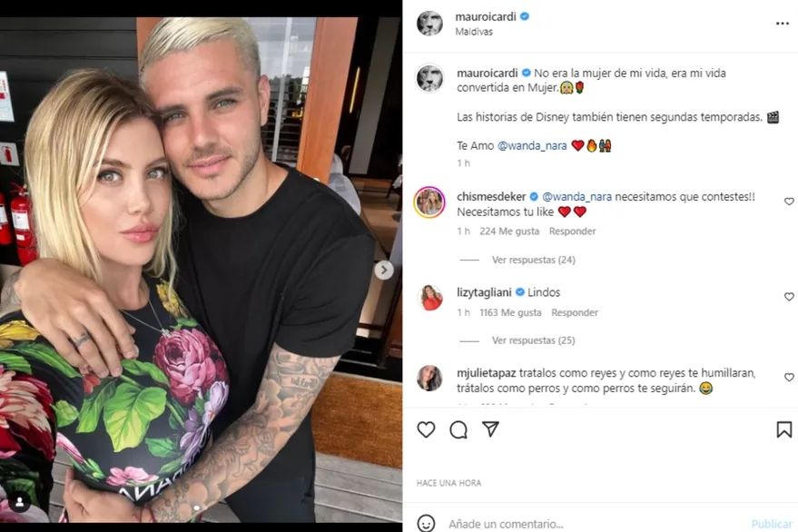Like the post with the heart icon
The height and width of the screenshot is (532, 798).
426,429
